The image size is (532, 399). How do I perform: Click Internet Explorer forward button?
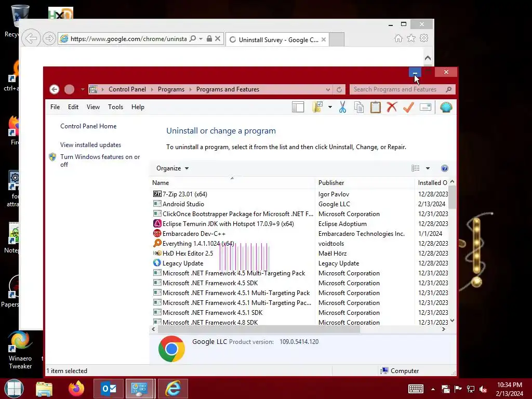coord(49,38)
